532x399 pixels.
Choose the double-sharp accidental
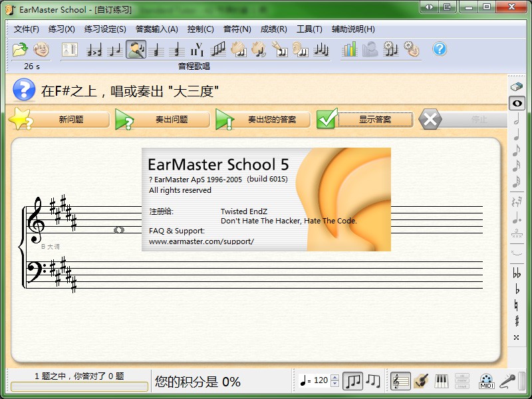[x=517, y=337]
